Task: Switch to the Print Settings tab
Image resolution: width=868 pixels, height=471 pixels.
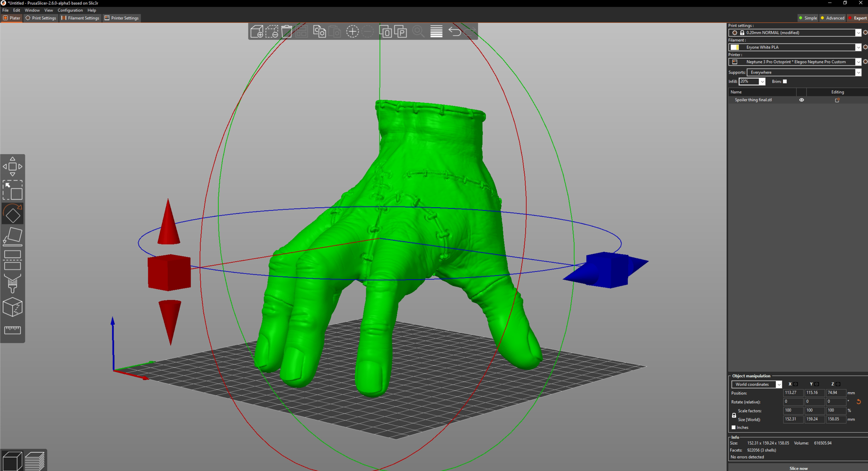Action: [x=41, y=18]
